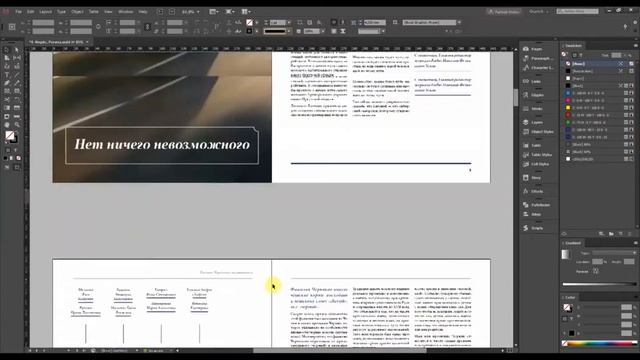
Task: Select the Type tool
Action: [x=7, y=75]
